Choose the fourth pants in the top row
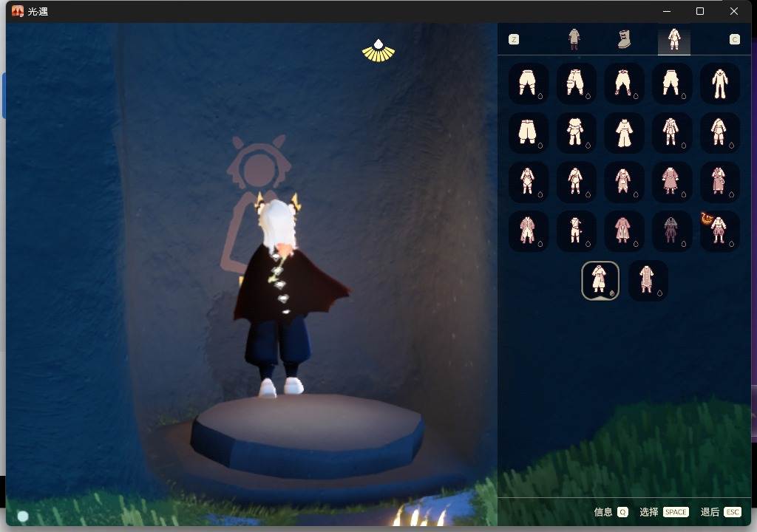 (x=671, y=83)
